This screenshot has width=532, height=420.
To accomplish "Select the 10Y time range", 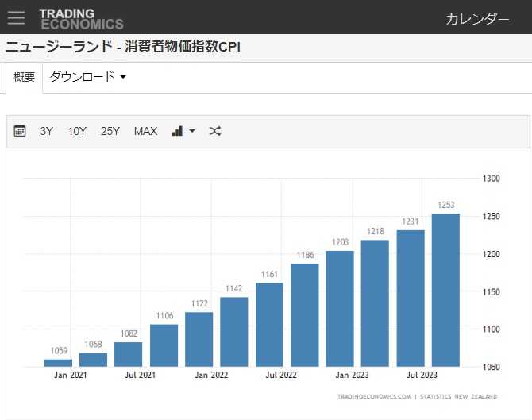I will pyautogui.click(x=77, y=131).
